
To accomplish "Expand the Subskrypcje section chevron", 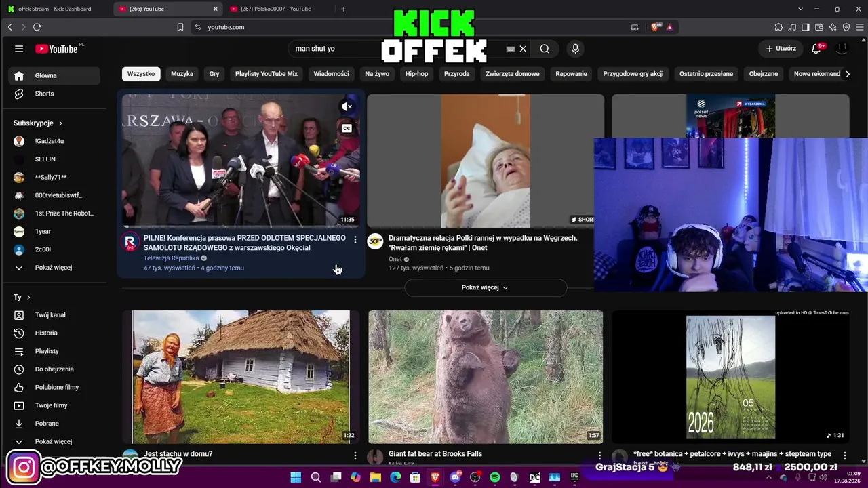I will pos(60,123).
